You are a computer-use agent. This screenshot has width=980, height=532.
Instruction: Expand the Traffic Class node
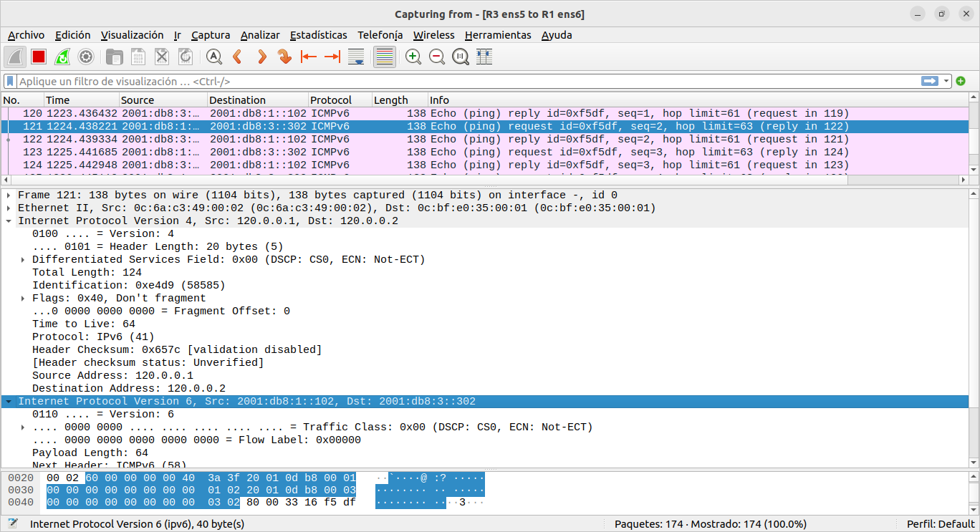[23, 427]
